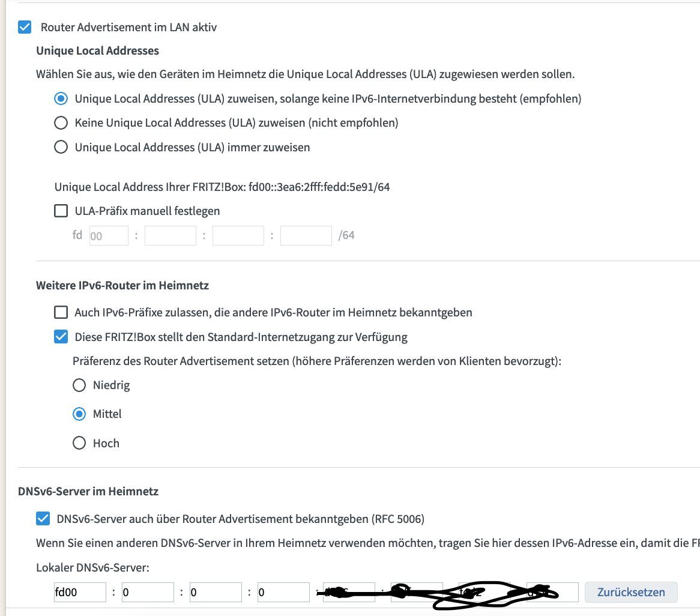Allow IPv6 prefixes from other routers checkbox
The height and width of the screenshot is (616, 700).
coord(61,312)
